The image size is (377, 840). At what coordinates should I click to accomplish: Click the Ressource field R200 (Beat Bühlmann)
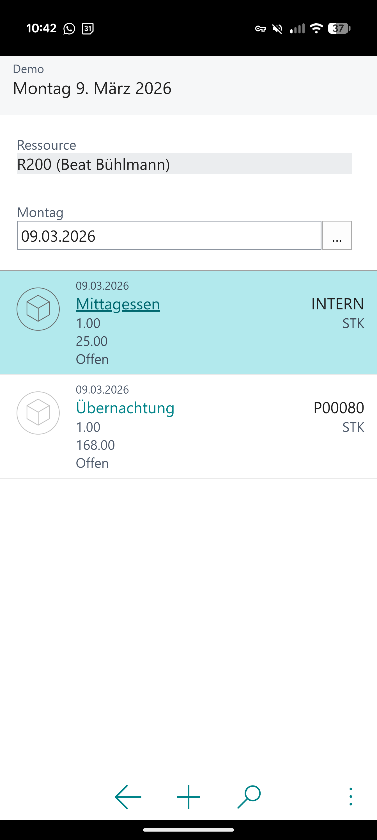coord(184,164)
